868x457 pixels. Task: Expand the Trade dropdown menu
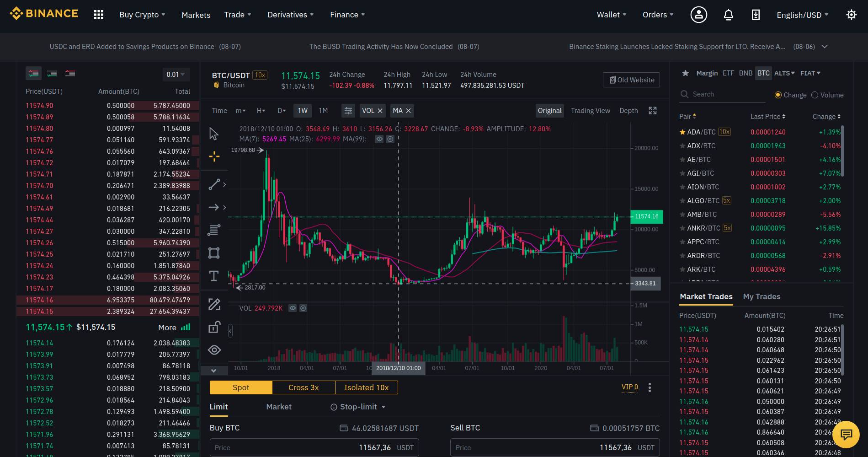(x=238, y=15)
